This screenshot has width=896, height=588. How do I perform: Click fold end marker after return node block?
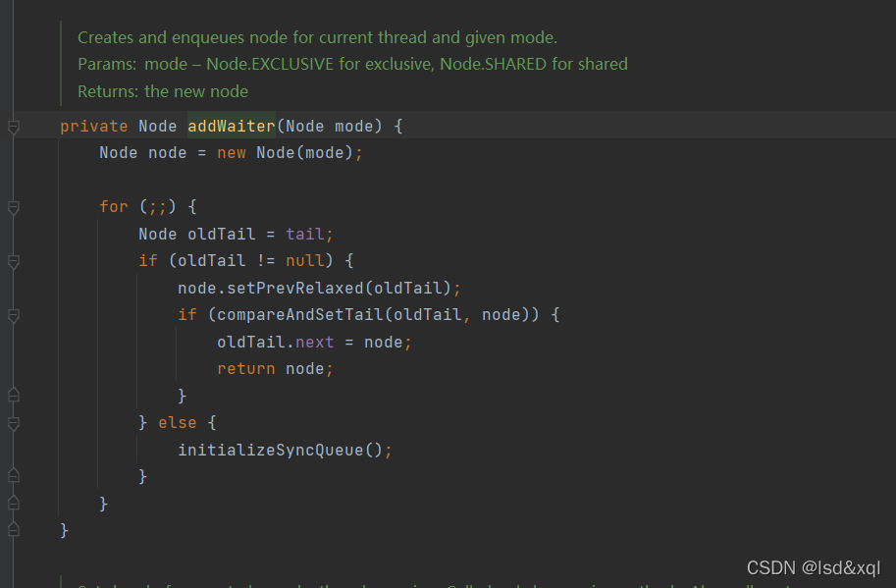14,395
